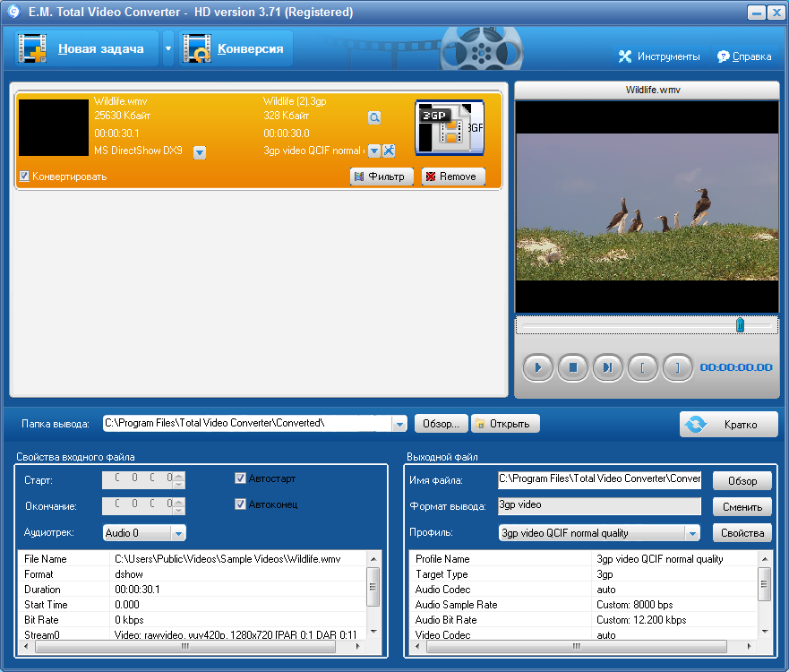The height and width of the screenshot is (672, 789).
Task: Select the Audio Bit Rate output row
Action: coord(584,620)
